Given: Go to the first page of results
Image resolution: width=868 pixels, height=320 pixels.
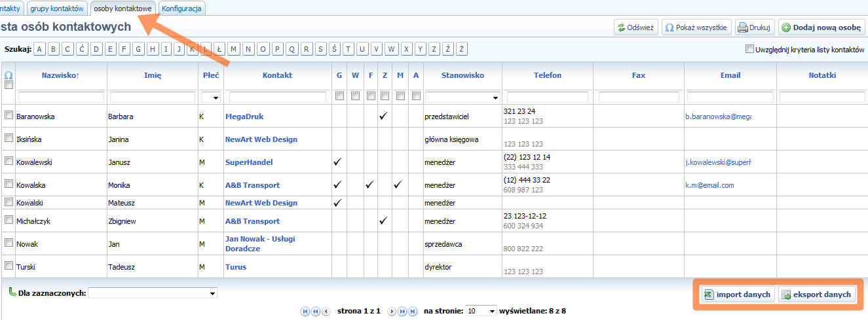Looking at the screenshot, I should (x=305, y=311).
